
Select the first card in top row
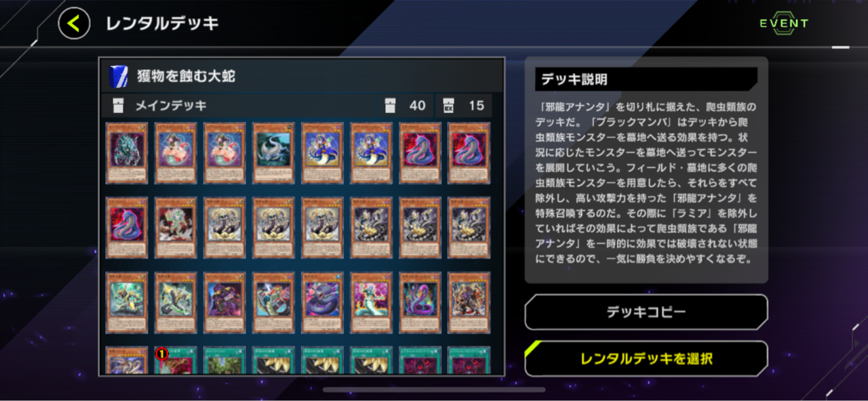[x=127, y=153]
